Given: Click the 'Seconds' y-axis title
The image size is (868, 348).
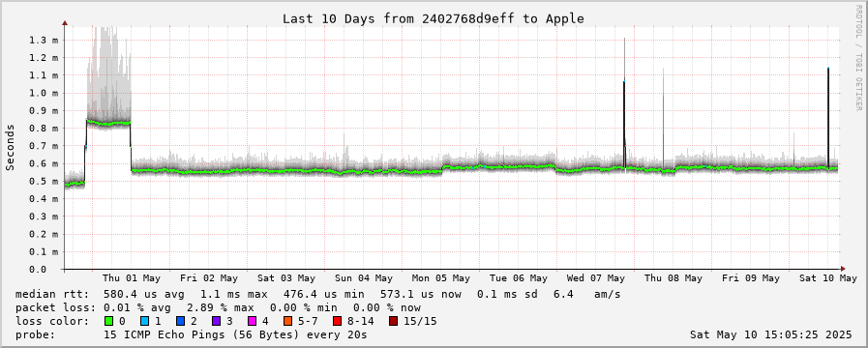Looking at the screenshot, I should pos(10,147).
